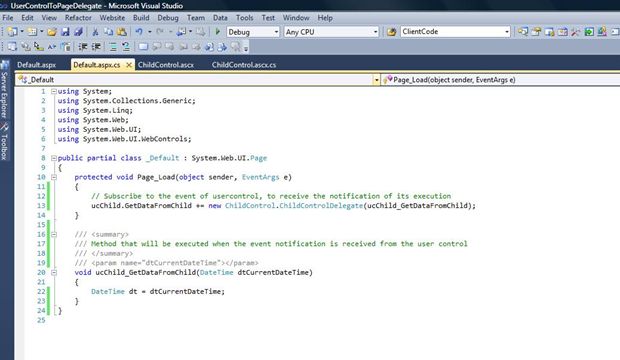Click the Copy icon
The width and height of the screenshot is (620, 360).
[108, 32]
